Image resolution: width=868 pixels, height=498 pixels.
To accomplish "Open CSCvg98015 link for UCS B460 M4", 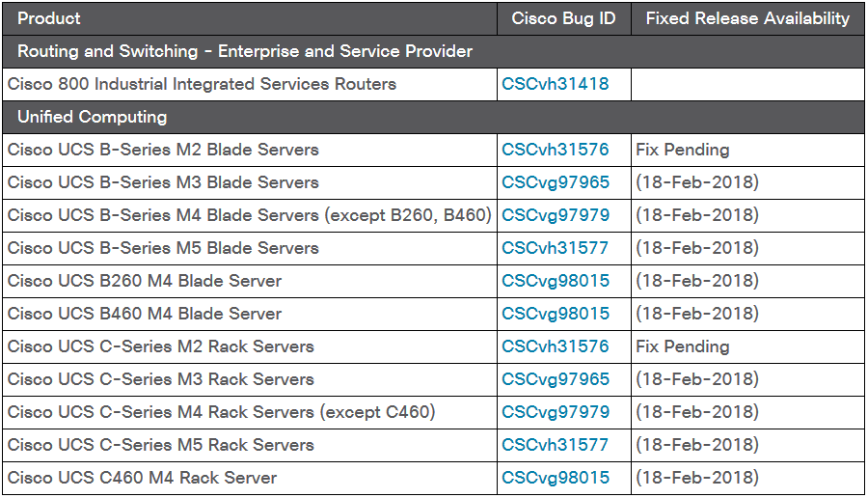I will [556, 314].
